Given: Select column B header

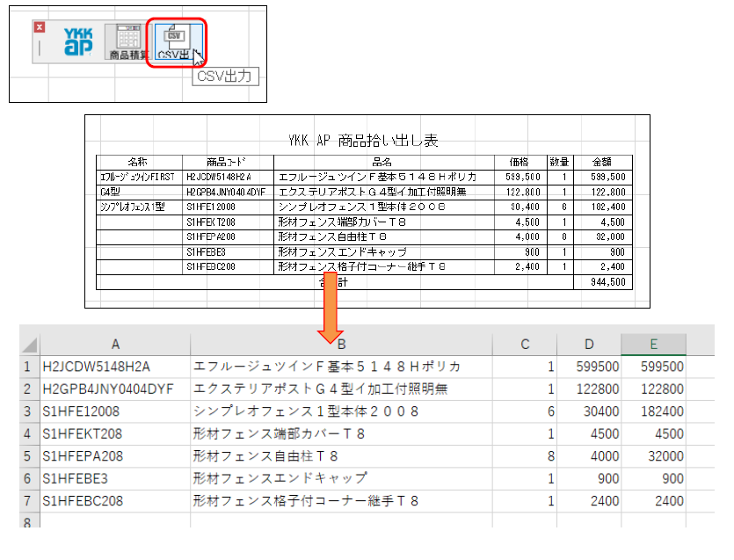Looking at the screenshot, I should pos(341,345).
